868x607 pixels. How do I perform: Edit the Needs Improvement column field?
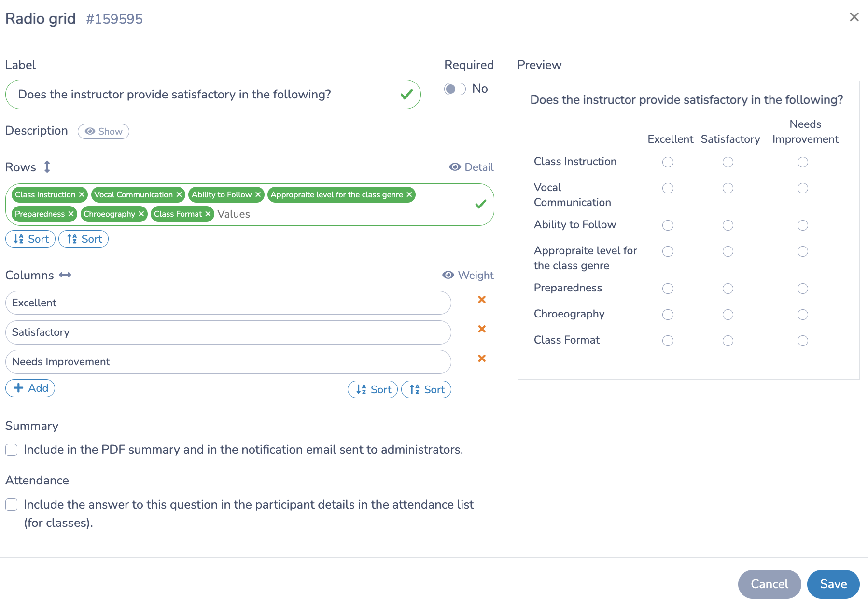[x=228, y=361]
